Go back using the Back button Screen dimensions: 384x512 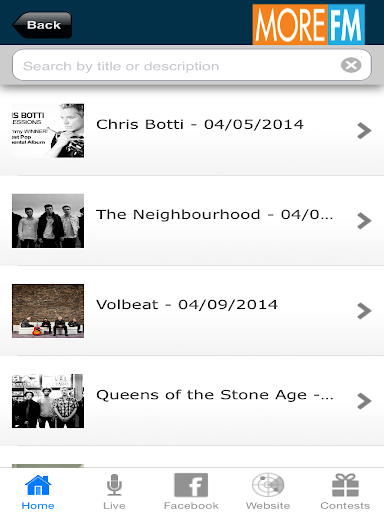point(42,25)
